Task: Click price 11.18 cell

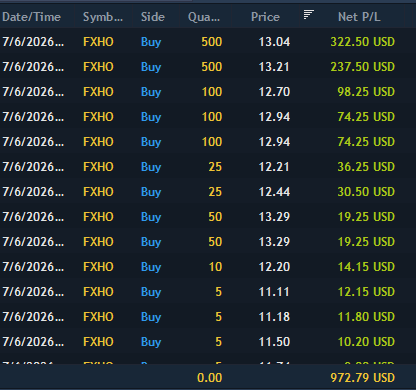Action: [x=274, y=317]
